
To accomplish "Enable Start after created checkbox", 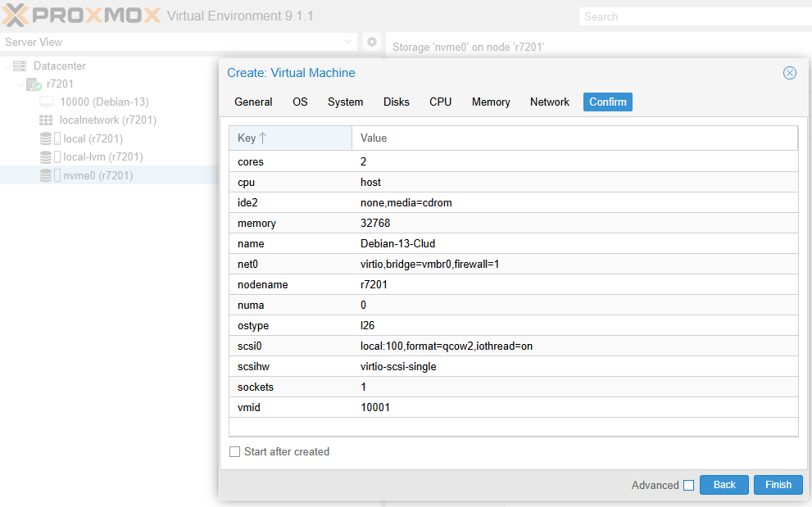I will click(x=235, y=451).
